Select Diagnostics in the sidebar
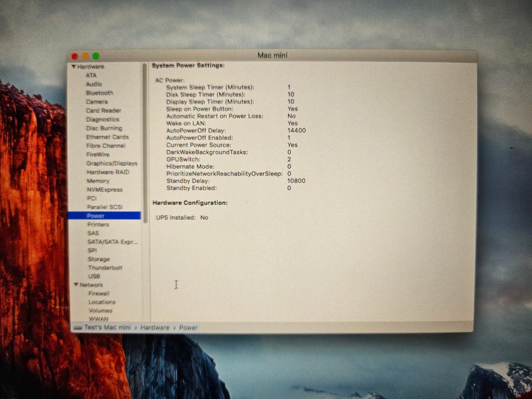Screen dimensions: 532x399 103,120
